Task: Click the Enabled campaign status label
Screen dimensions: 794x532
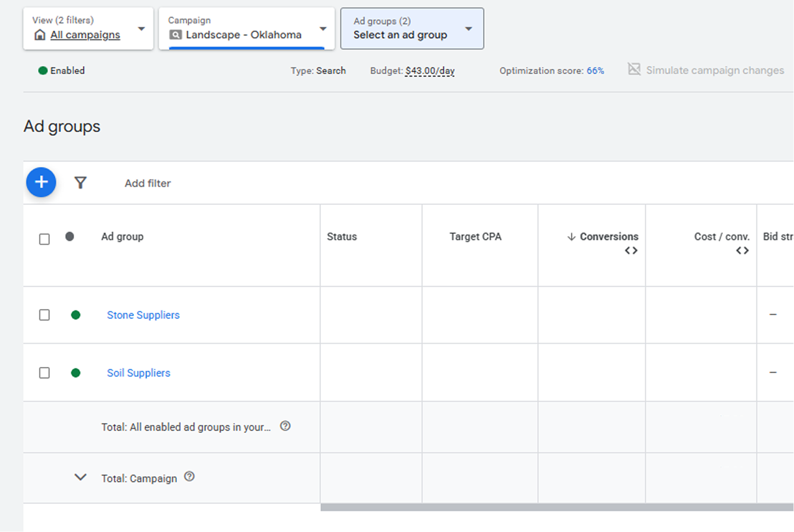Action: coord(67,71)
